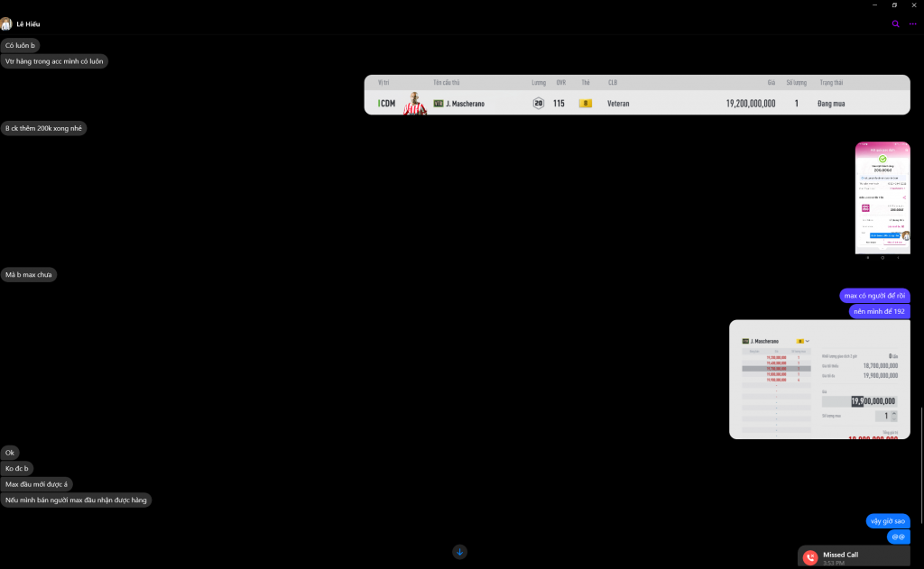Screen dimensions: 924x569
Task: Select the 'Ok' message bubble
Action: (x=10, y=453)
